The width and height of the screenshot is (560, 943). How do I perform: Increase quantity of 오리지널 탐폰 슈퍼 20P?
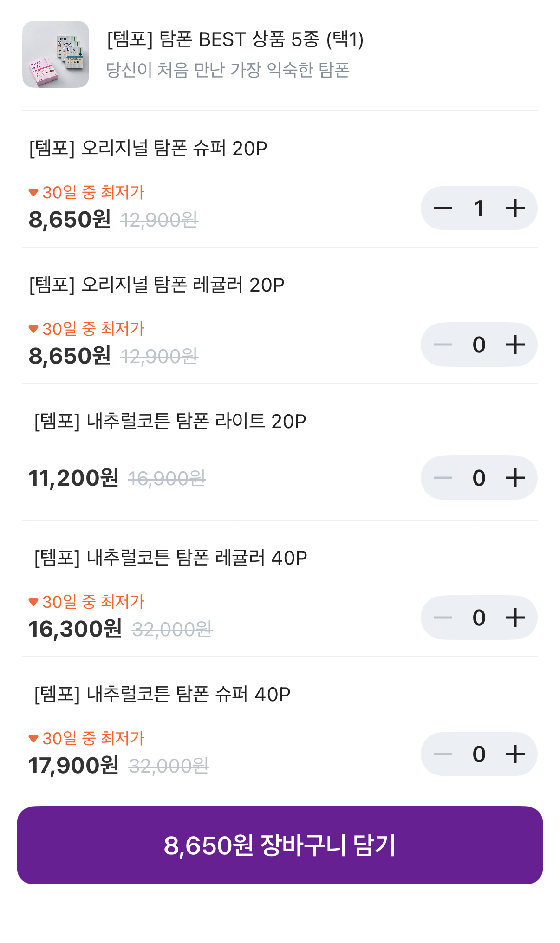[515, 208]
